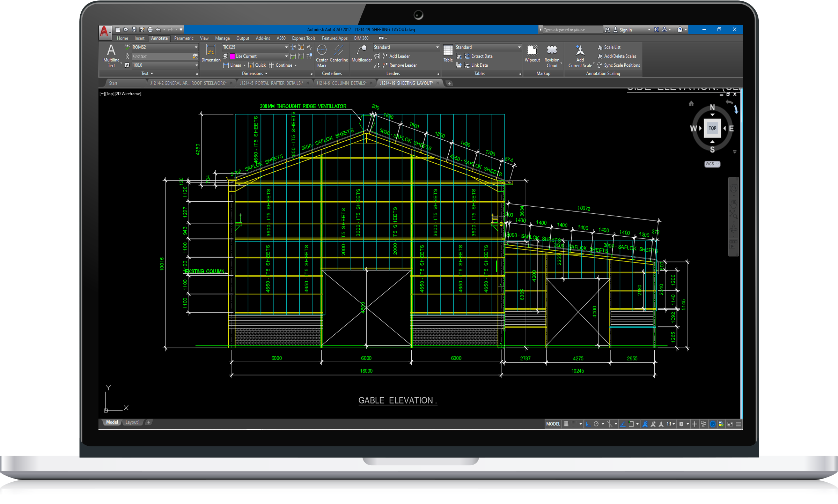This screenshot has height=504, width=838.
Task: Click the binoculars search icon
Action: pos(607,30)
